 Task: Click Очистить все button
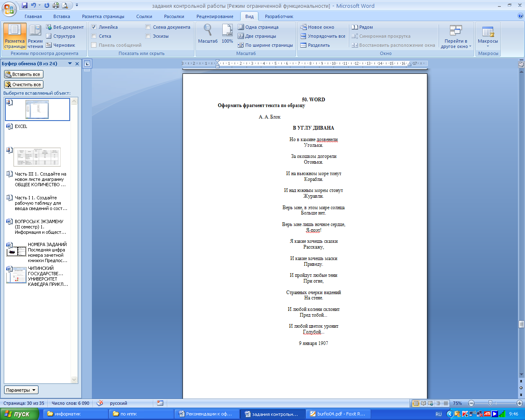(23, 84)
